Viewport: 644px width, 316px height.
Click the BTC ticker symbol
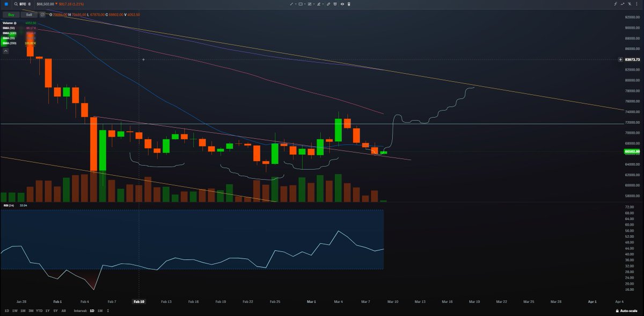(23, 4)
